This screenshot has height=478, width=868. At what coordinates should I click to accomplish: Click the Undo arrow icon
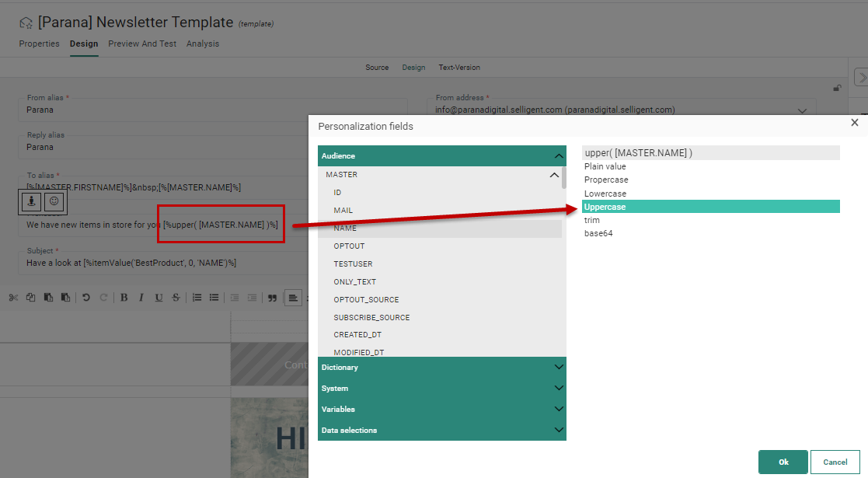coord(86,297)
